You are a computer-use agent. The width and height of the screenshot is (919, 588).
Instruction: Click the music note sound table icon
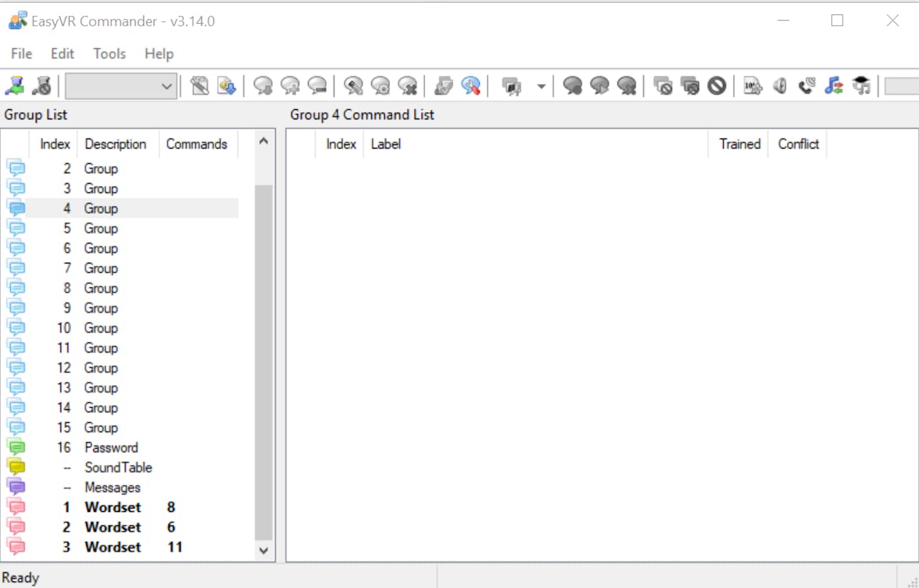(834, 86)
